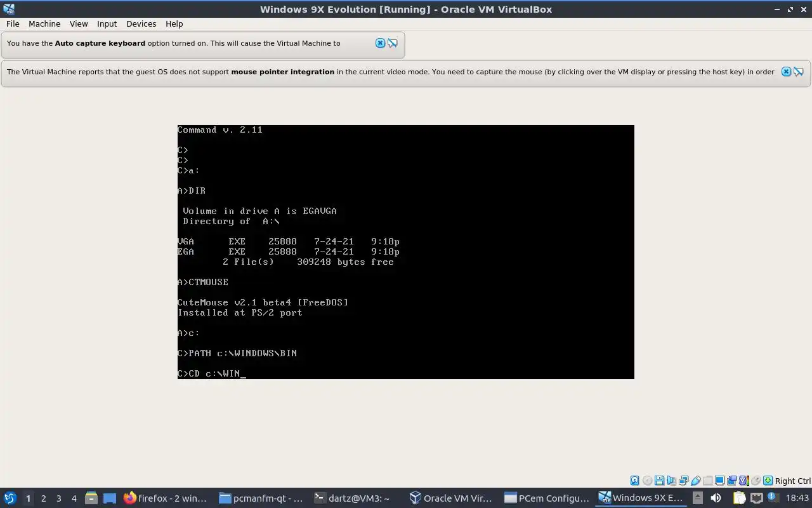Open the file manager launcher in the taskbar
The image size is (812, 508).
coord(91,498)
